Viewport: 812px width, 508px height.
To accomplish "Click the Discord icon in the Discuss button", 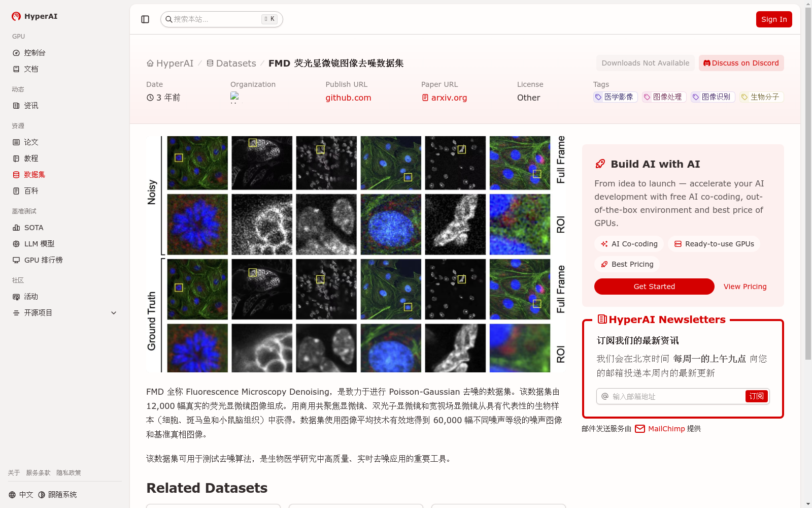I will tap(707, 63).
